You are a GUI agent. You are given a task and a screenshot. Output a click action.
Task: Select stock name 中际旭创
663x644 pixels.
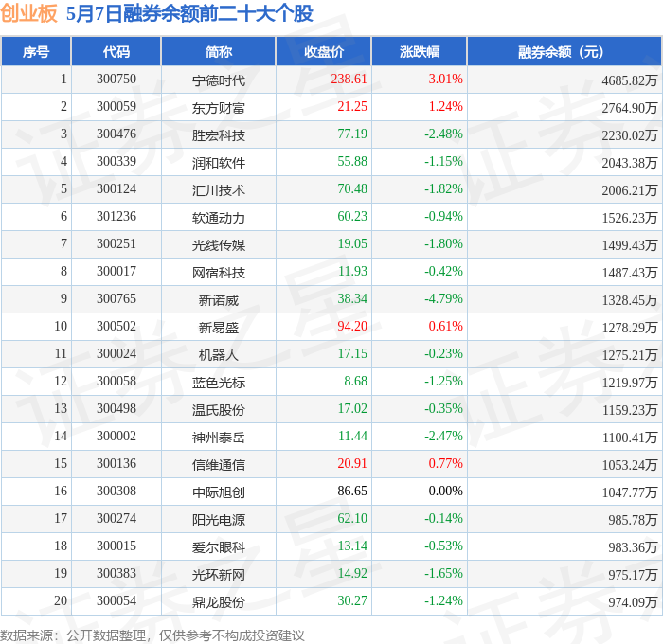(x=219, y=492)
